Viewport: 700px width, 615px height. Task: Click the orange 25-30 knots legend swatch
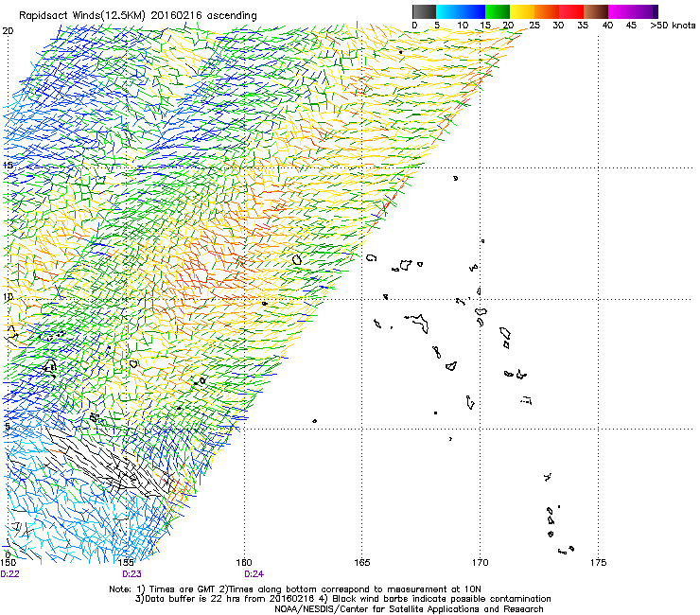point(547,11)
